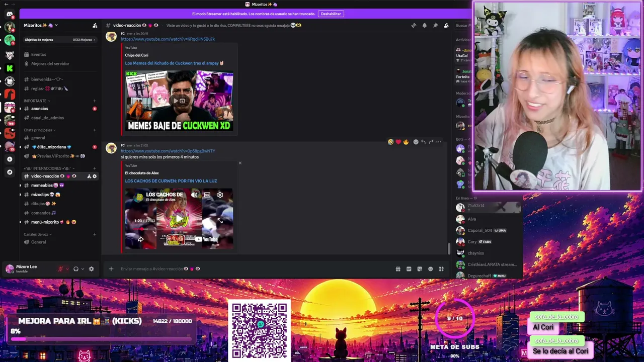Share the video via YouTube share arrow
Screen dimensions: 644x362
[140, 239]
